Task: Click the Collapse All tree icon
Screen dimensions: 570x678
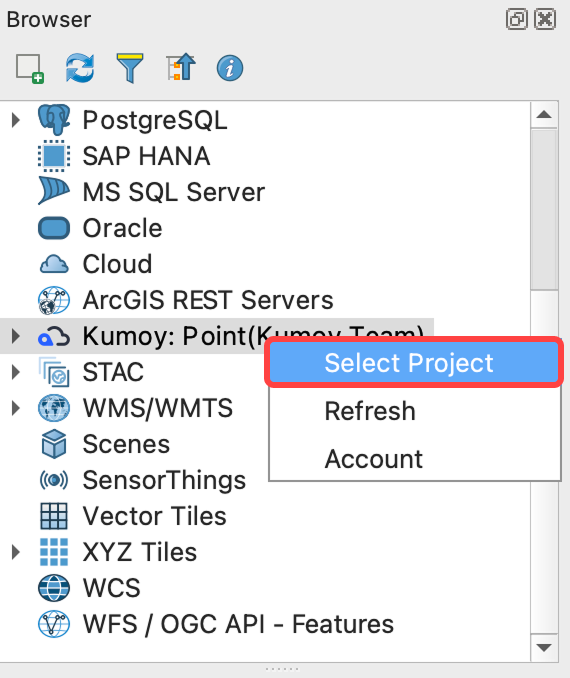Action: pos(181,67)
